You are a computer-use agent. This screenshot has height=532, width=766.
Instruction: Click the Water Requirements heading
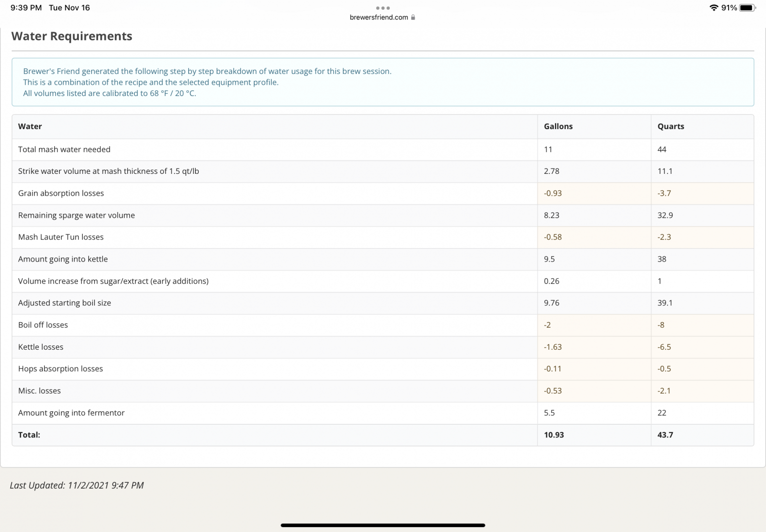72,36
